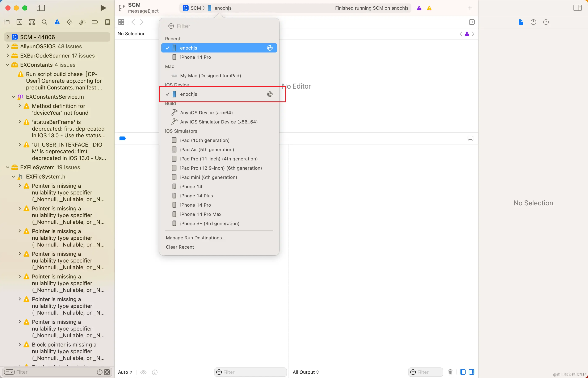Choose My Mac (Designed for iPad)
This screenshot has width=588, height=378.
[x=210, y=76]
